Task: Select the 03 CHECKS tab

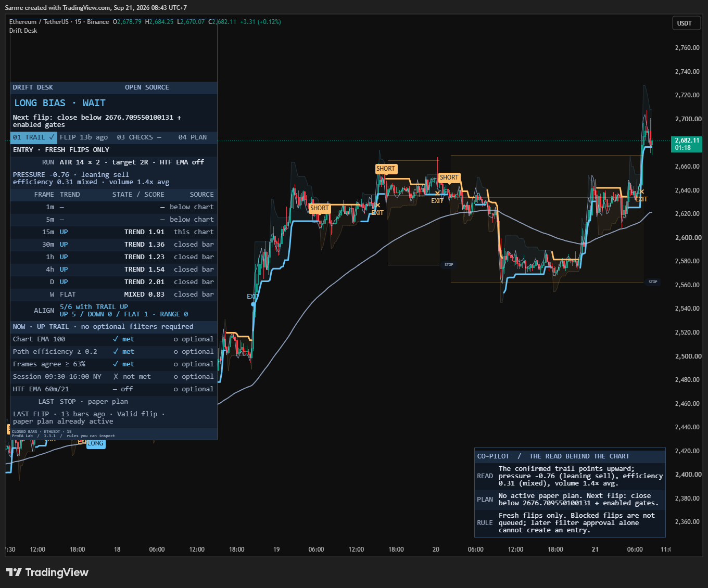Action: (139, 137)
